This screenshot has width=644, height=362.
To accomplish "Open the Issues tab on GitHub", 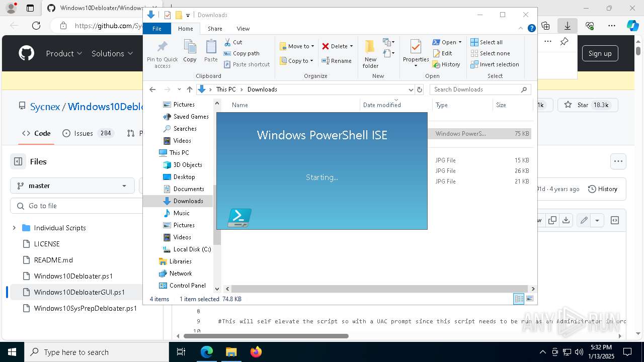I will (89, 133).
